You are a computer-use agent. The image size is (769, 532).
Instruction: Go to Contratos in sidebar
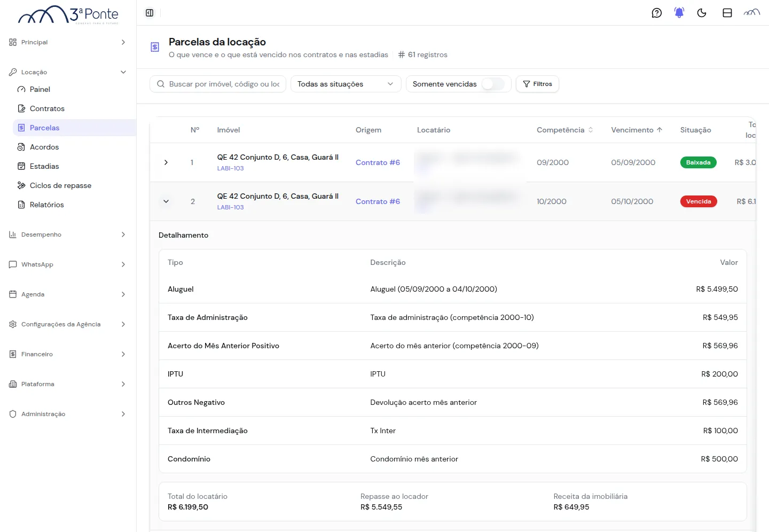click(47, 108)
